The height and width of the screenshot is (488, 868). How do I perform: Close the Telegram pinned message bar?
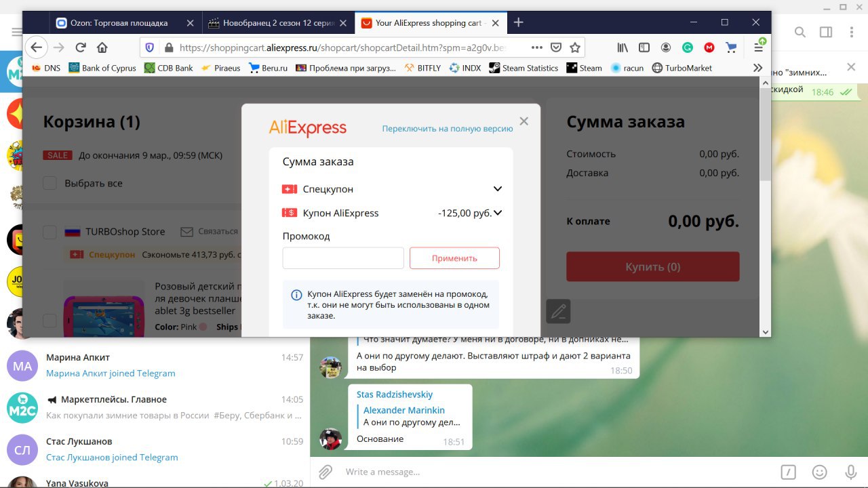[852, 67]
